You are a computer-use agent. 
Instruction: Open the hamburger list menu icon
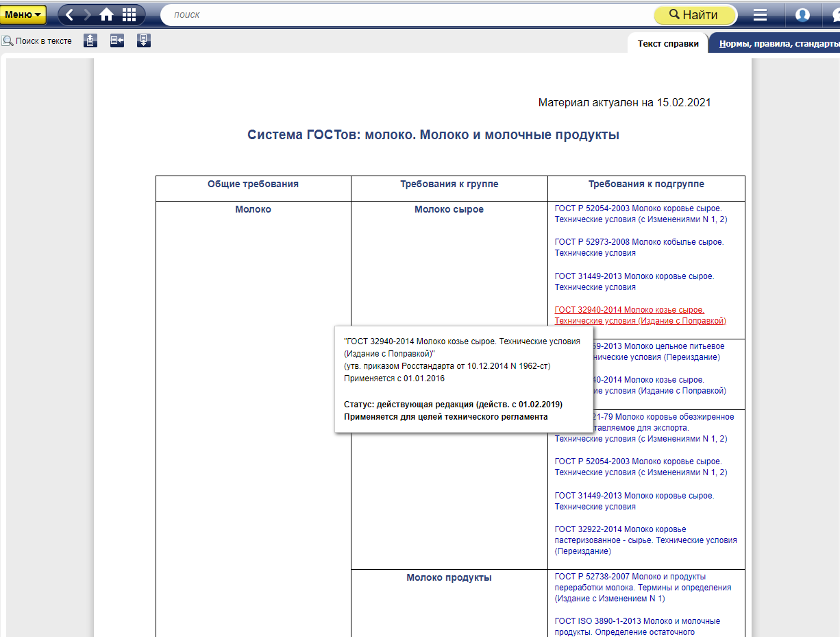pos(760,15)
